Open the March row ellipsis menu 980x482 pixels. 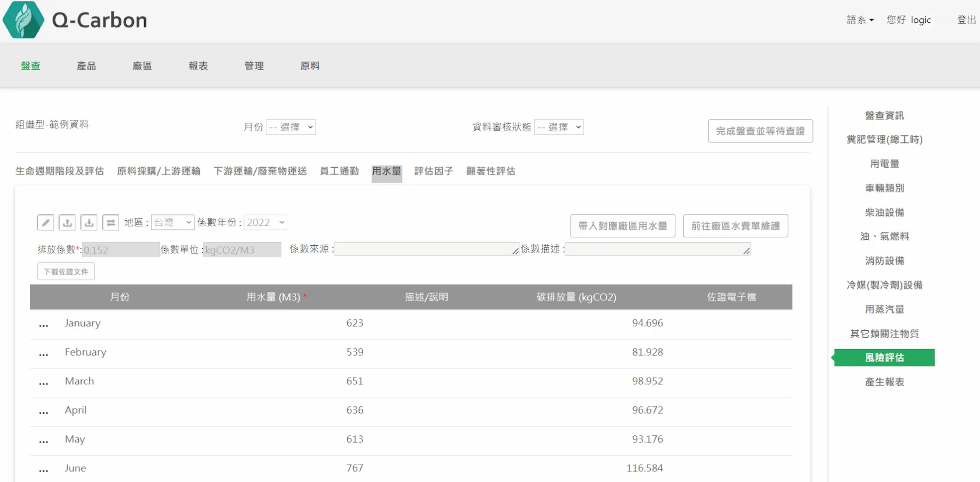point(44,383)
